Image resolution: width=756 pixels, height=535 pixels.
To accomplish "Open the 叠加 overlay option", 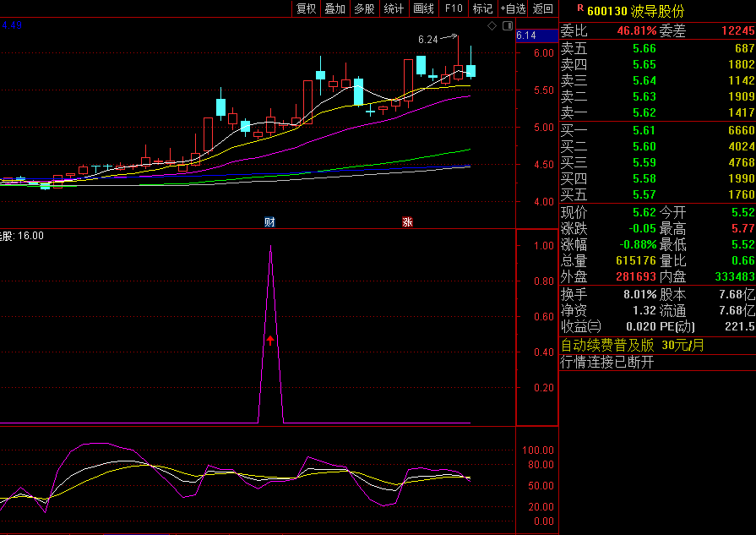I will tap(335, 8).
